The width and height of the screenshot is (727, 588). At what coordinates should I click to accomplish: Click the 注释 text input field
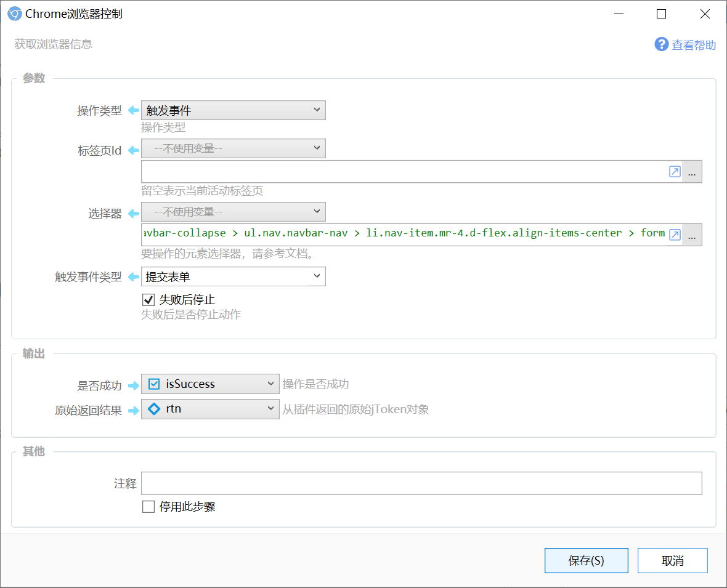(x=421, y=483)
